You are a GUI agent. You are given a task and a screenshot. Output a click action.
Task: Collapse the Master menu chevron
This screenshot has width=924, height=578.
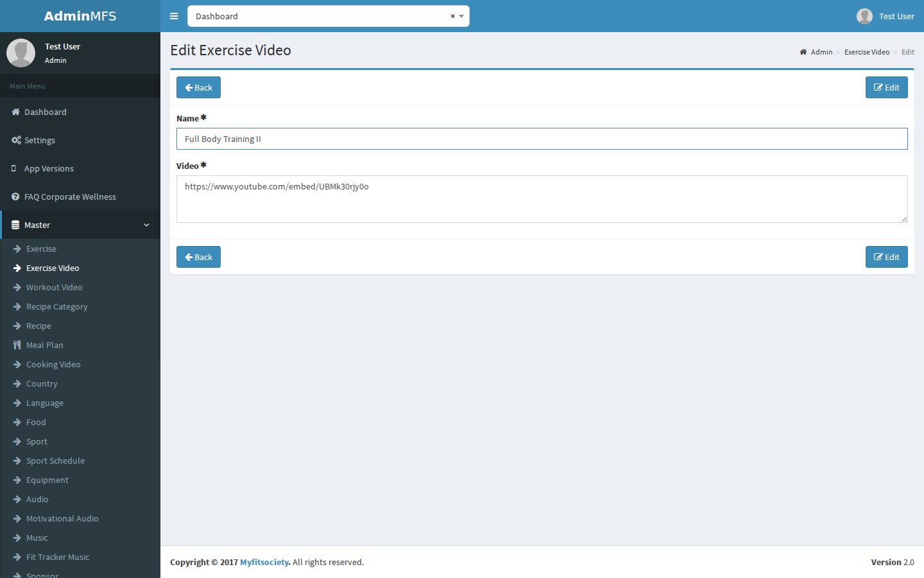coord(146,225)
